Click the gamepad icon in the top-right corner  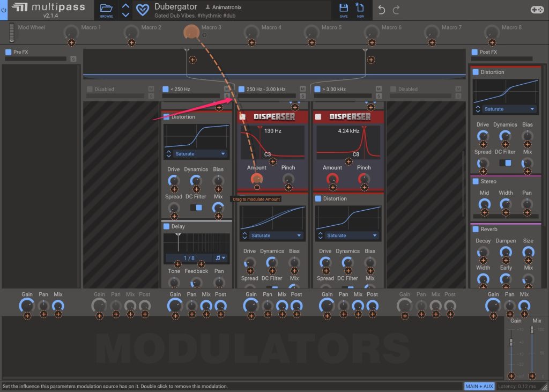[x=537, y=10]
